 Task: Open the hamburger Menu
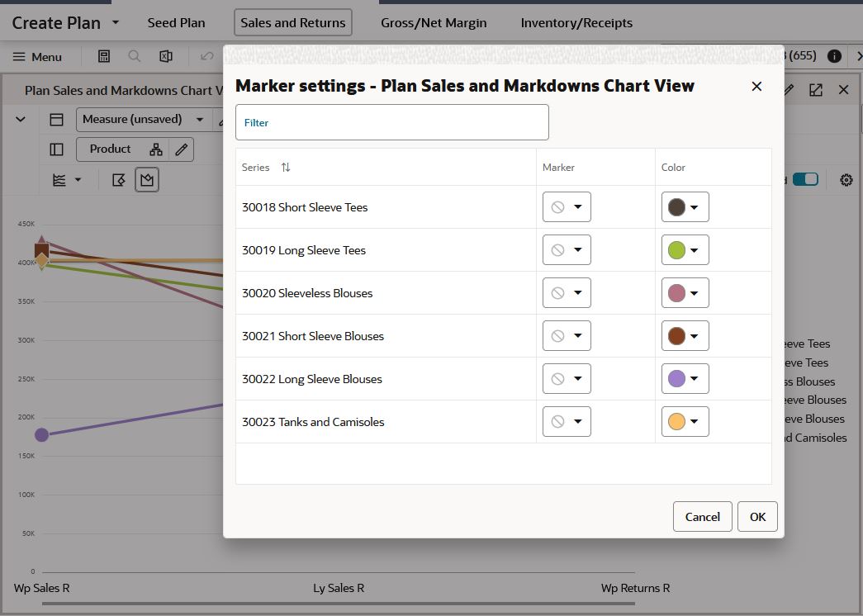tap(37, 57)
